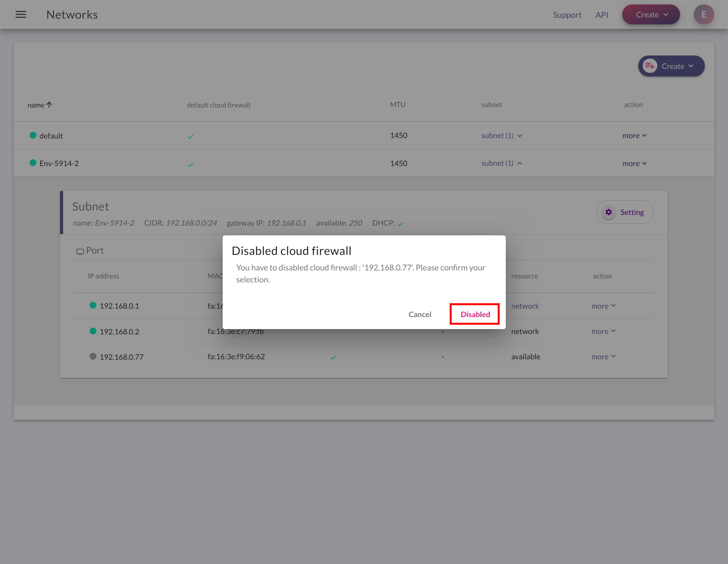Image resolution: width=728 pixels, height=564 pixels.
Task: Toggle firewall checkmark for port 192.168.0.77
Action: point(333,357)
